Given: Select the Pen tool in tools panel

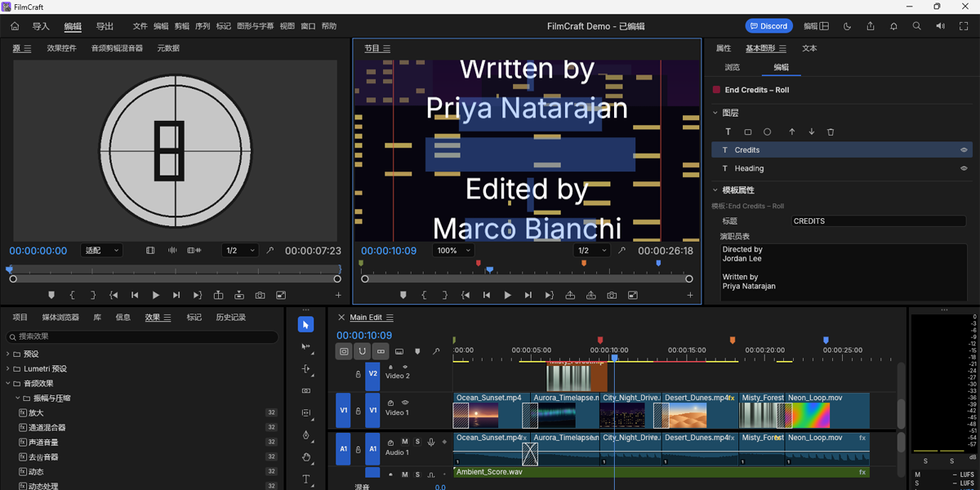Looking at the screenshot, I should pyautogui.click(x=305, y=435).
